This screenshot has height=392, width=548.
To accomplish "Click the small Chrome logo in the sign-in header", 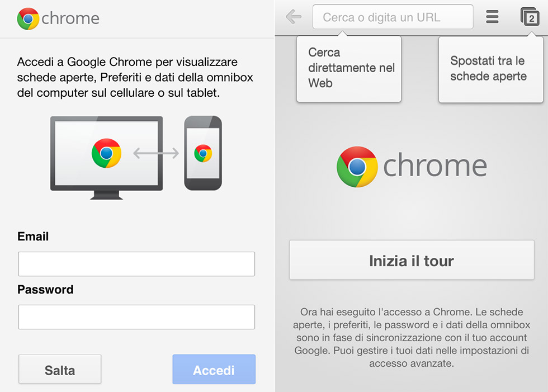I will point(28,18).
